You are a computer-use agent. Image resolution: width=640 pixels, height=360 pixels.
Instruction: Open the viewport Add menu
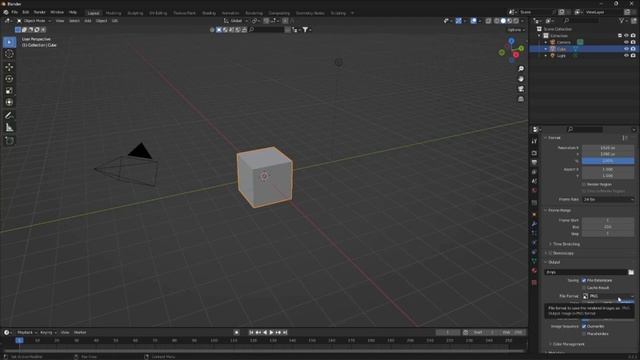click(88, 21)
